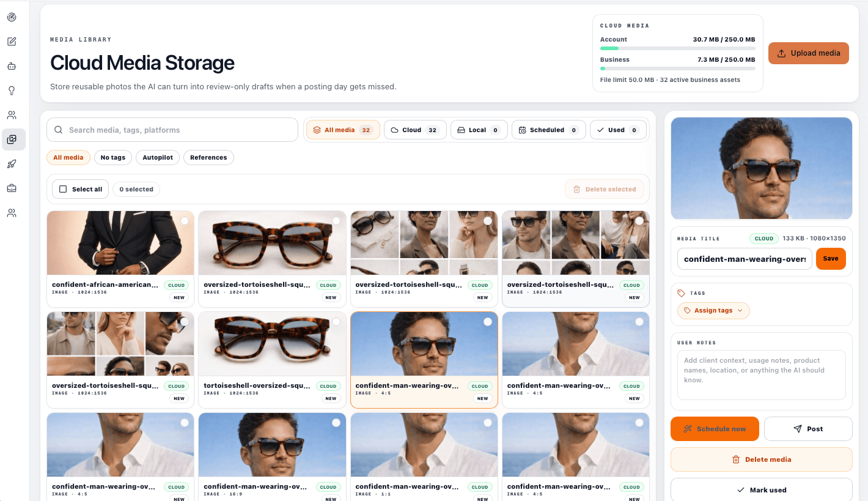
Task: Open thumbnail of the 16:9 image card
Action: point(272,445)
